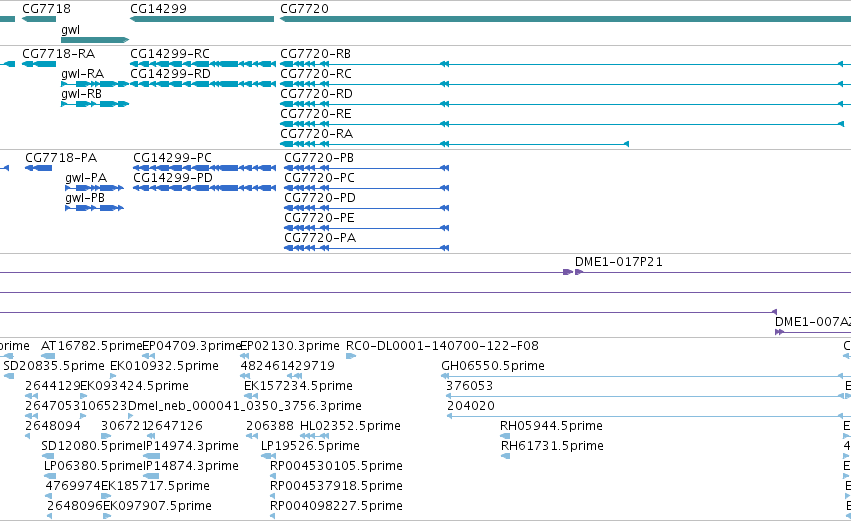
Task: Click the 2644129 feature label
Action: tap(53, 386)
